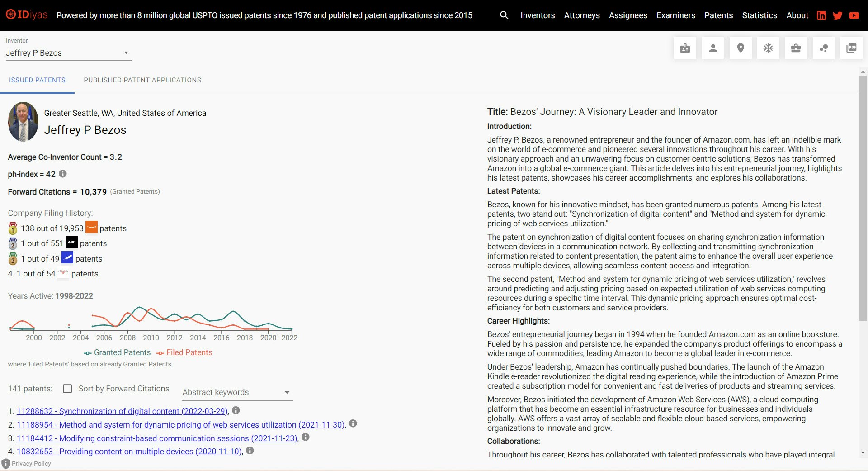The width and height of the screenshot is (868, 471).
Task: Click the blue company logo beside 49
Action: tap(67, 258)
